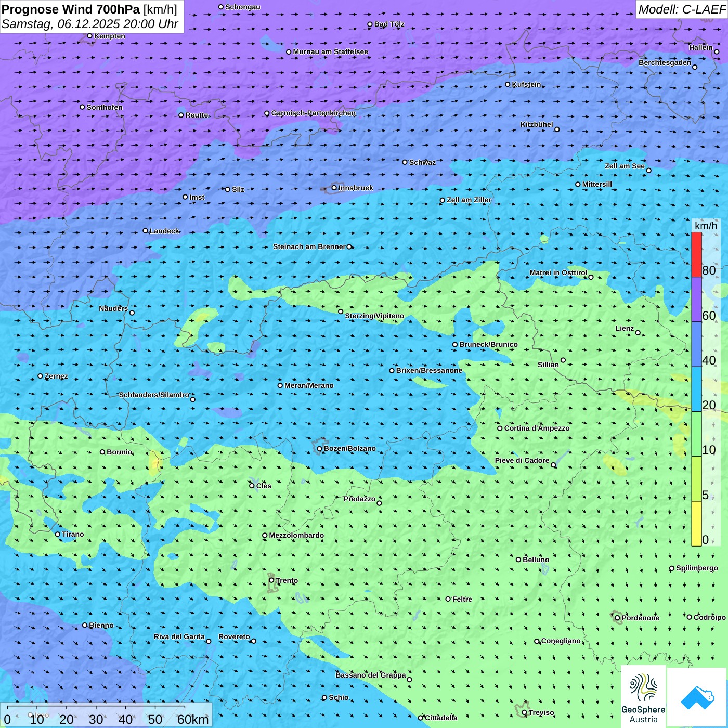Click the Trento city marker
Viewport: 728px width, 728px height.
click(x=271, y=580)
